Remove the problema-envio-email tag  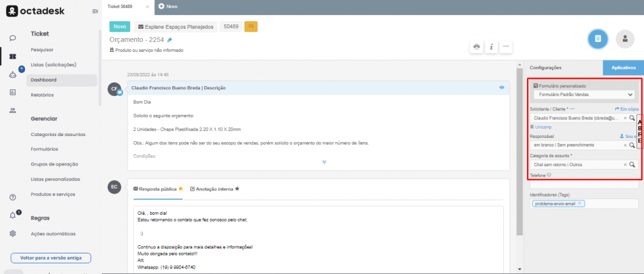(x=580, y=203)
